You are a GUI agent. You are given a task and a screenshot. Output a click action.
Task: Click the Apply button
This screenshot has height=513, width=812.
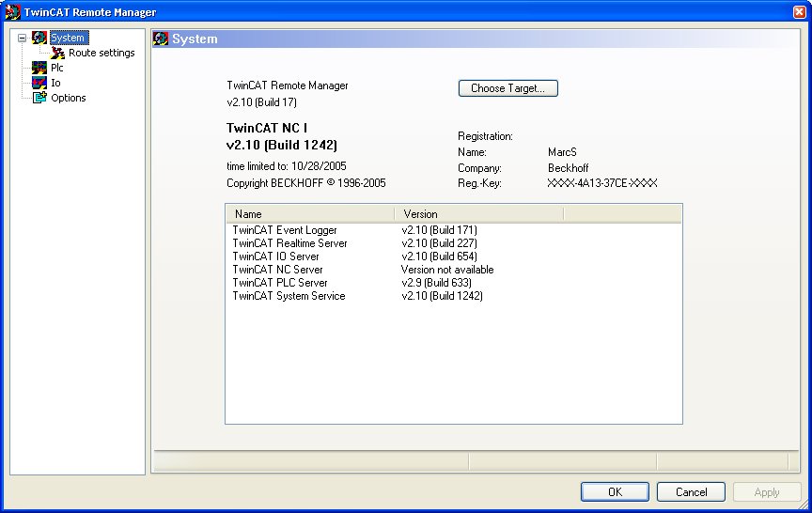tap(767, 491)
